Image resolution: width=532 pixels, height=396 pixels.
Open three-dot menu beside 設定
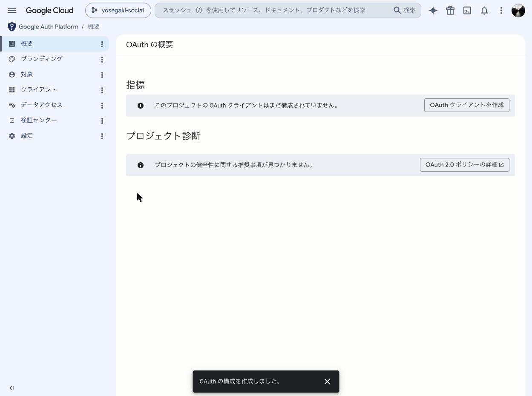click(x=102, y=136)
